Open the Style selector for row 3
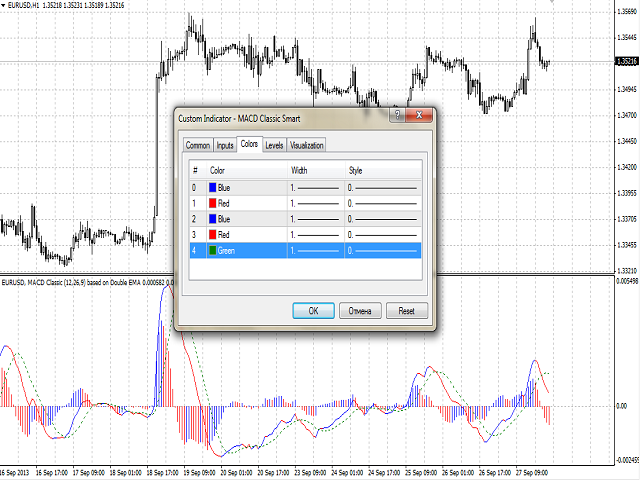The height and width of the screenshot is (480, 640). click(x=383, y=235)
